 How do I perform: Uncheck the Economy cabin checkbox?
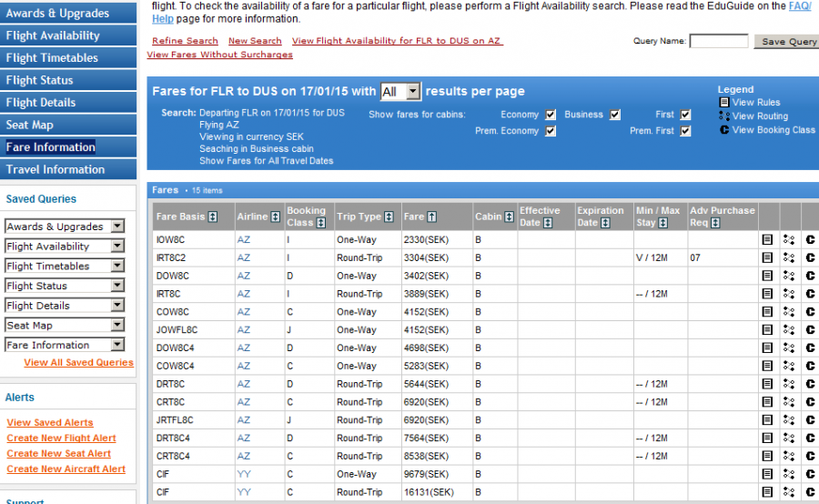(551, 116)
